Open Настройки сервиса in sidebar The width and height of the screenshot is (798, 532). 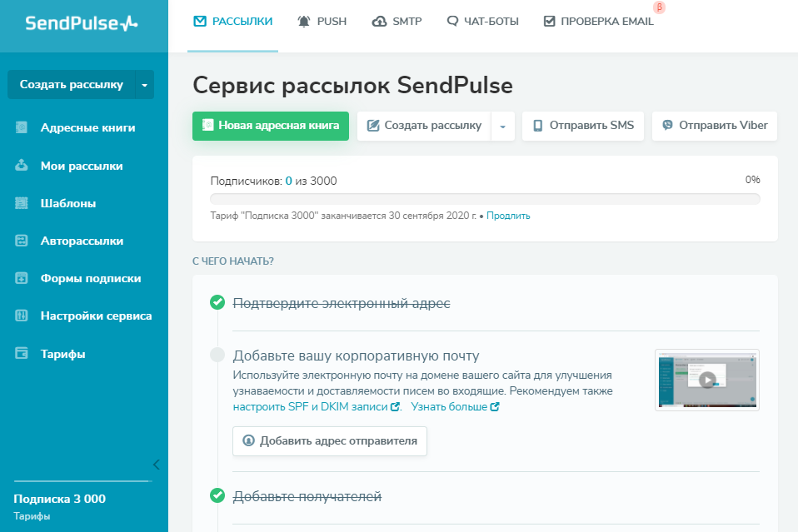pos(96,316)
